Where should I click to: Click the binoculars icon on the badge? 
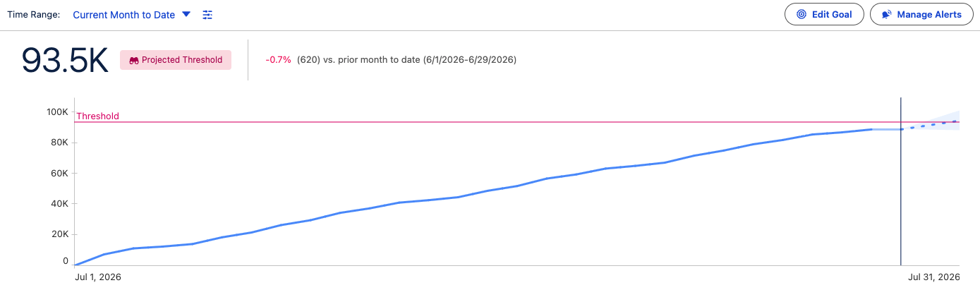(x=134, y=61)
